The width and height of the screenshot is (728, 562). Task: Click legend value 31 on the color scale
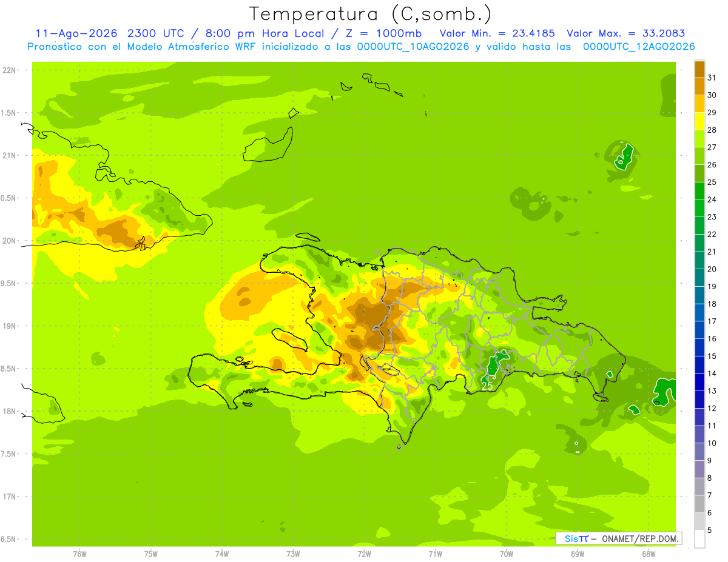click(x=712, y=77)
